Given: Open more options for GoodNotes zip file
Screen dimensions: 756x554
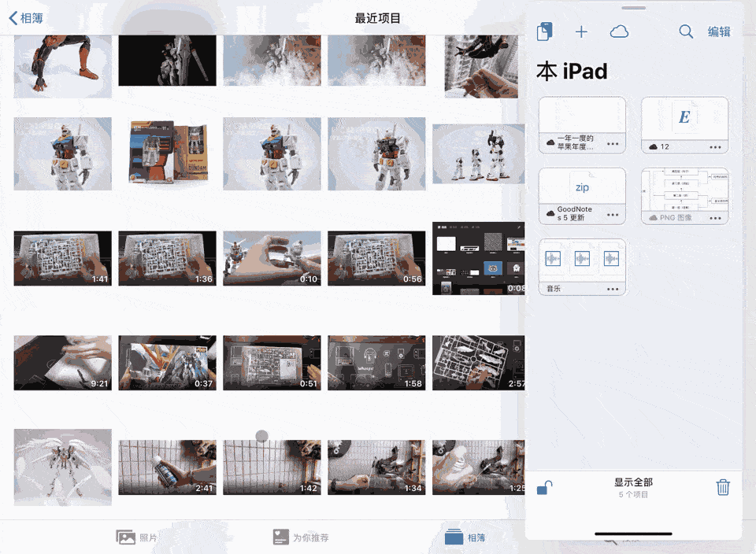Looking at the screenshot, I should [x=613, y=214].
